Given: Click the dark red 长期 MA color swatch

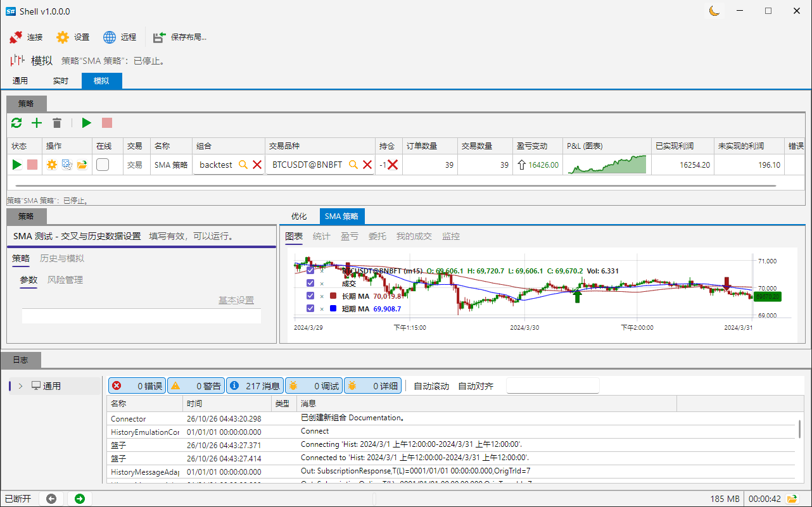Looking at the screenshot, I should [333, 296].
